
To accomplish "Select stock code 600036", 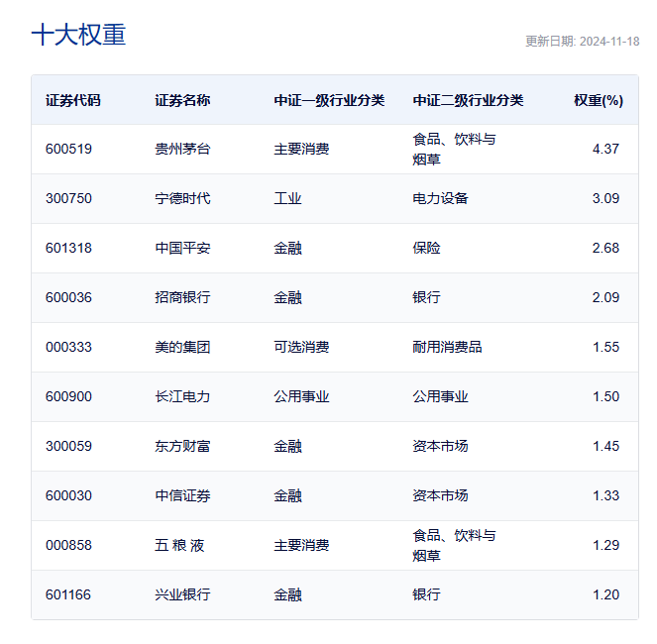I will pos(68,297).
